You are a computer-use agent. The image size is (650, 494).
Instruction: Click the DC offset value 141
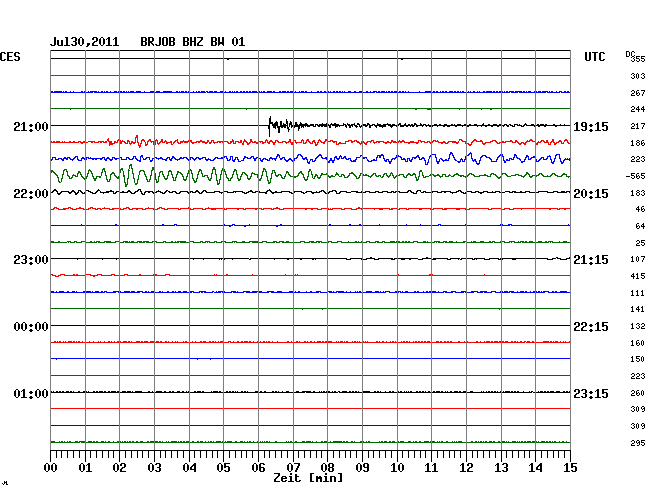[638, 309]
